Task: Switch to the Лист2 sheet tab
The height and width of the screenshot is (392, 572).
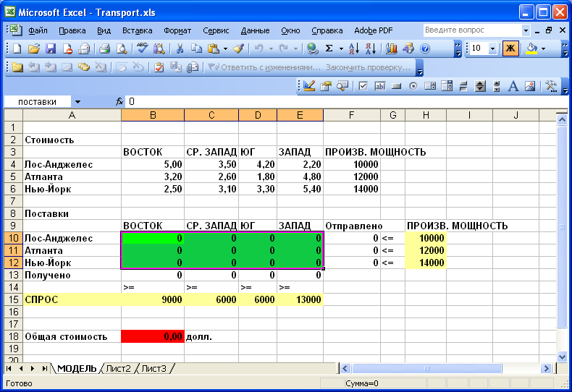Action: [x=118, y=369]
